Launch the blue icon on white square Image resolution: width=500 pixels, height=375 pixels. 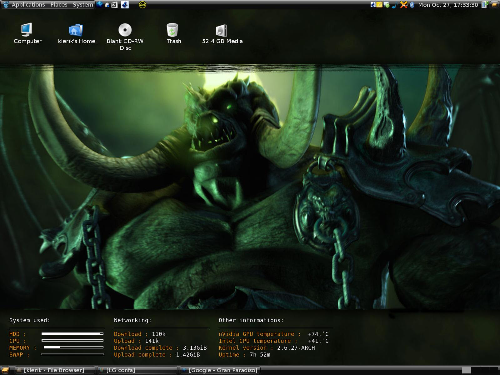point(125,5)
